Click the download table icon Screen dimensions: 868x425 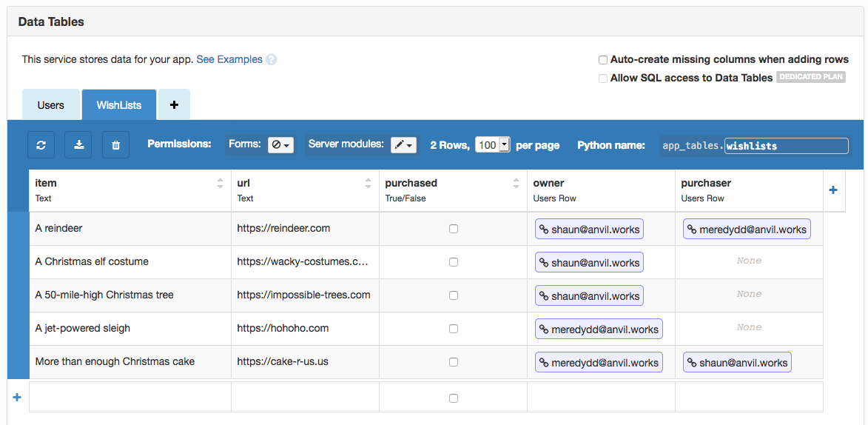tap(78, 145)
